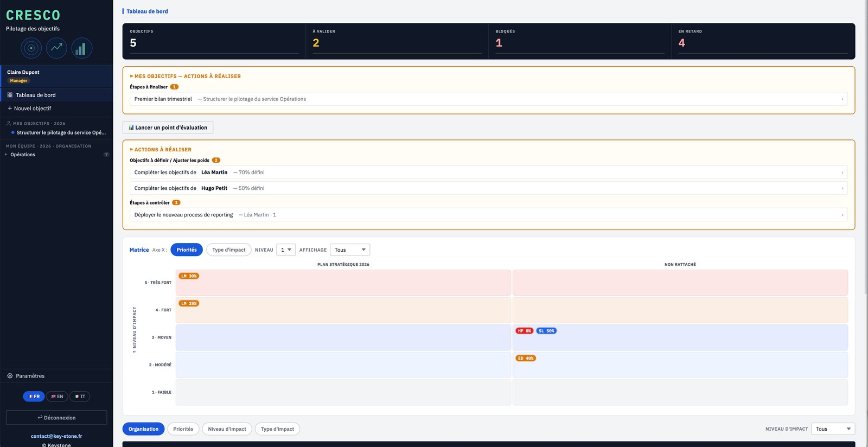The height and width of the screenshot is (447, 868).
Task: Click the trend line chart icon
Action: coord(56,48)
